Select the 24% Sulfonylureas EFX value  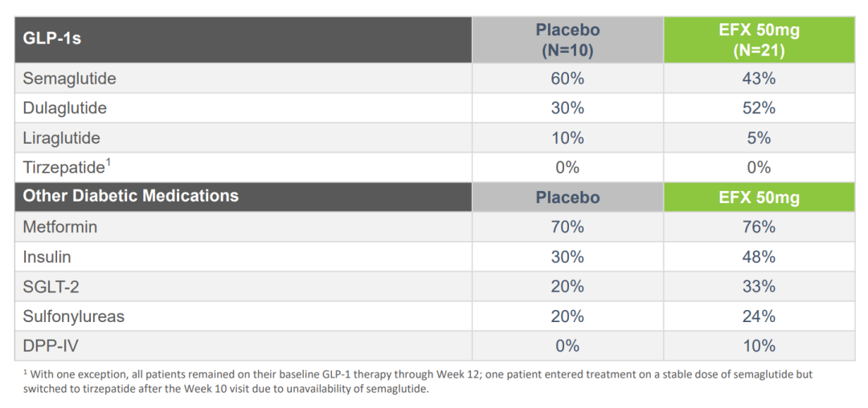point(759,316)
